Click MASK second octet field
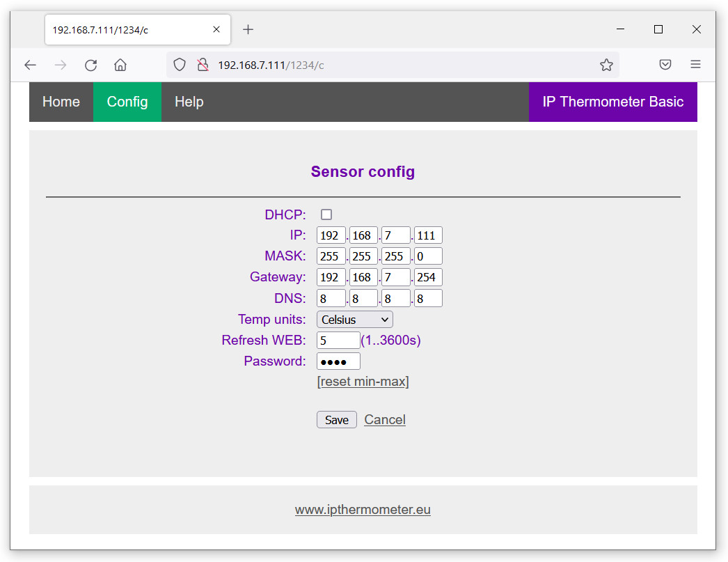 [363, 256]
